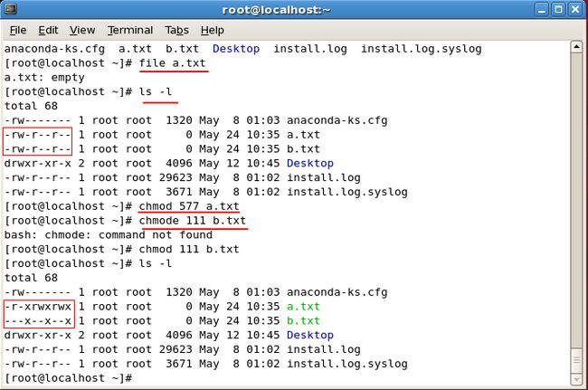Click the 'chmod 577 a.txt' command
588x390 pixels.
coord(189,206)
